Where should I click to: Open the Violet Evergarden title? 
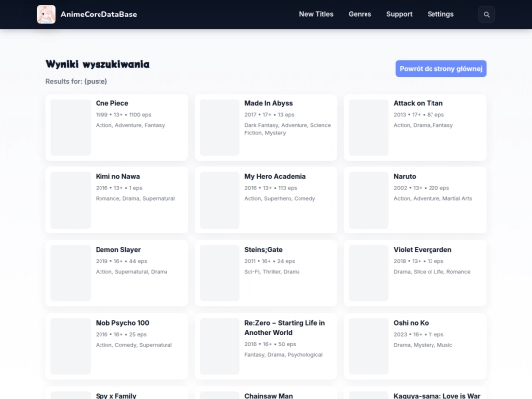pos(423,250)
